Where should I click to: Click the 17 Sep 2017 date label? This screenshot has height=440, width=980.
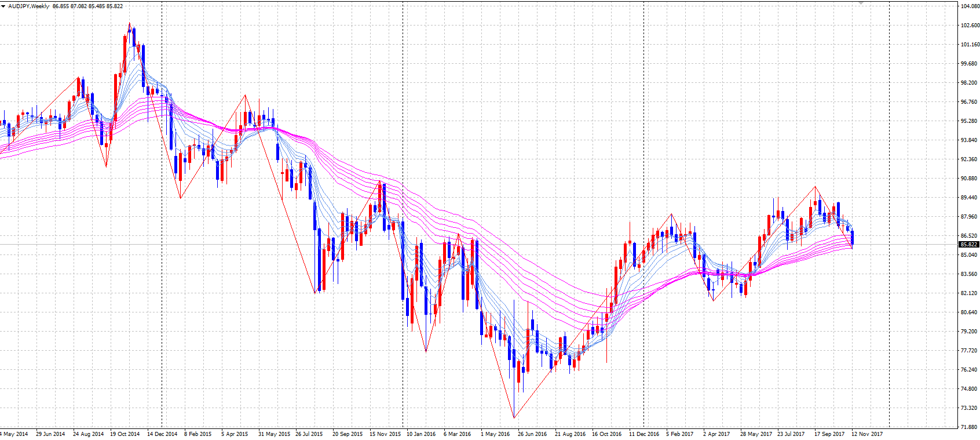pos(829,434)
